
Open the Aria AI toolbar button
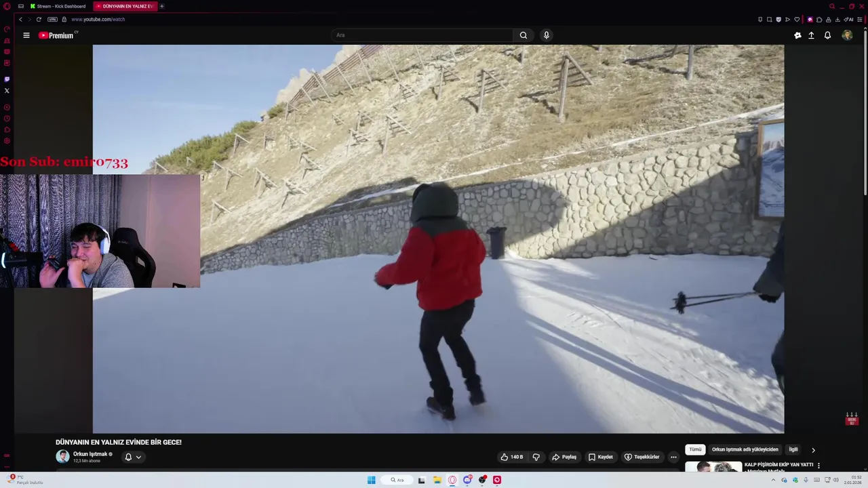tap(848, 19)
